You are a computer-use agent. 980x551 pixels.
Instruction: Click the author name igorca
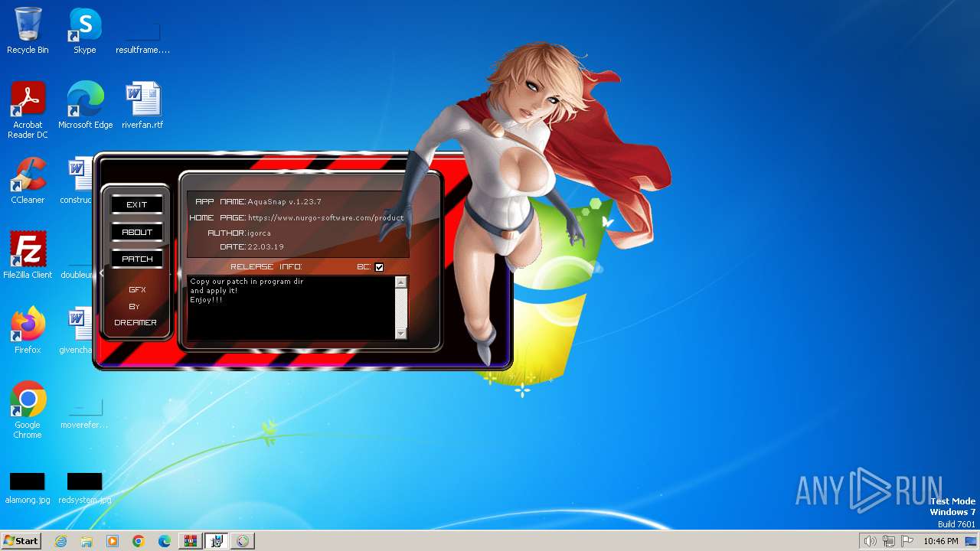(x=258, y=233)
